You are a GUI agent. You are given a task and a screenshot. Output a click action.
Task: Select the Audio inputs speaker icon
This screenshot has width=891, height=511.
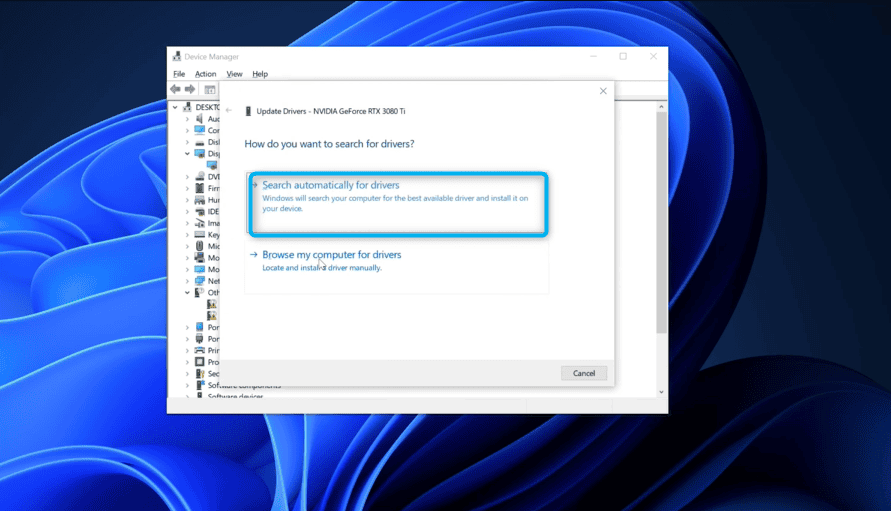tap(199, 119)
